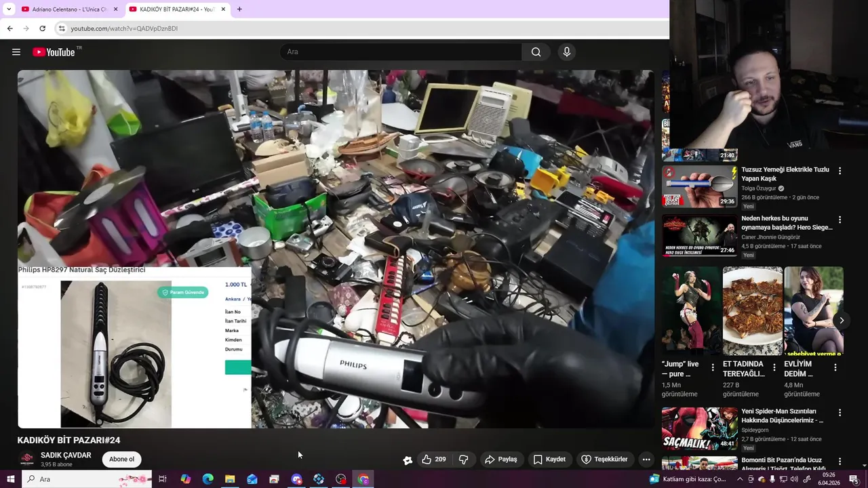Open File Explorer from the taskbar

230,479
